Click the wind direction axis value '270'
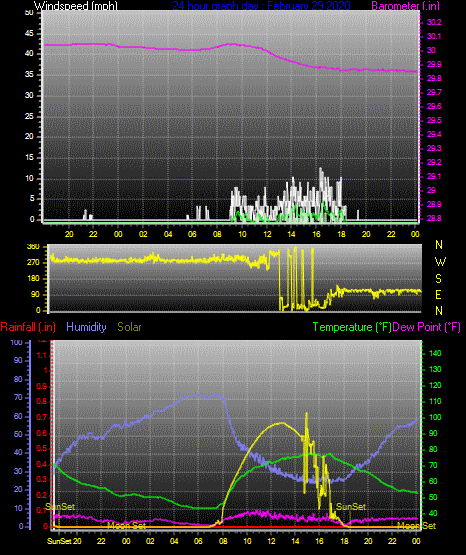 tap(33, 263)
